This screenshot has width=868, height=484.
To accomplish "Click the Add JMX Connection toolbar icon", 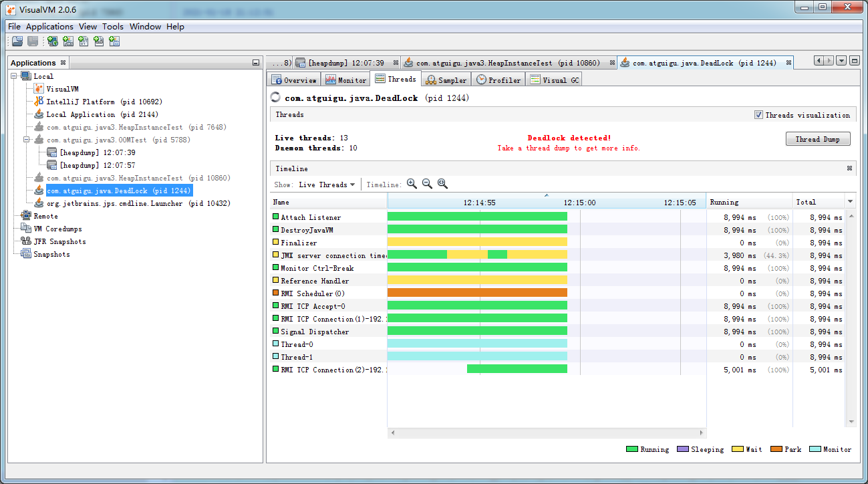I will [68, 41].
